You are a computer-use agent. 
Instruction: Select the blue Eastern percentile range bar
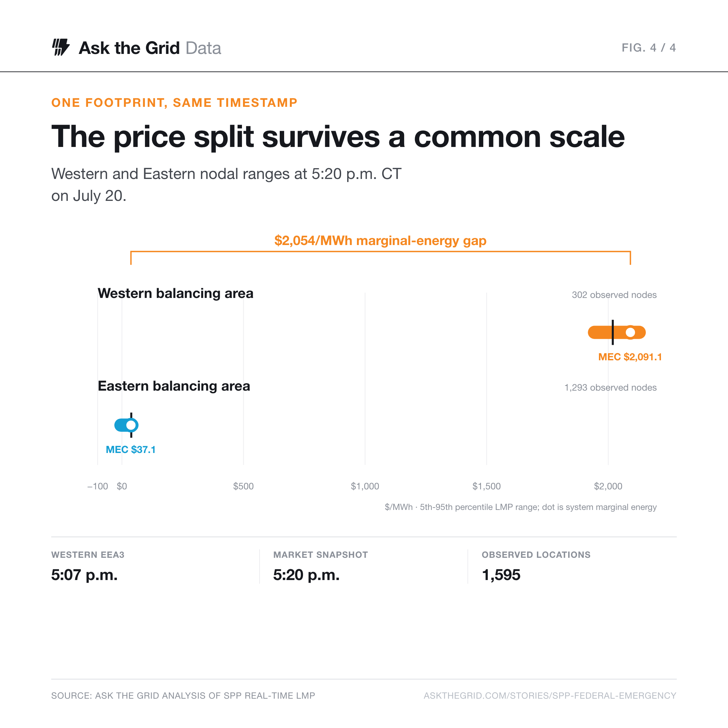126,425
